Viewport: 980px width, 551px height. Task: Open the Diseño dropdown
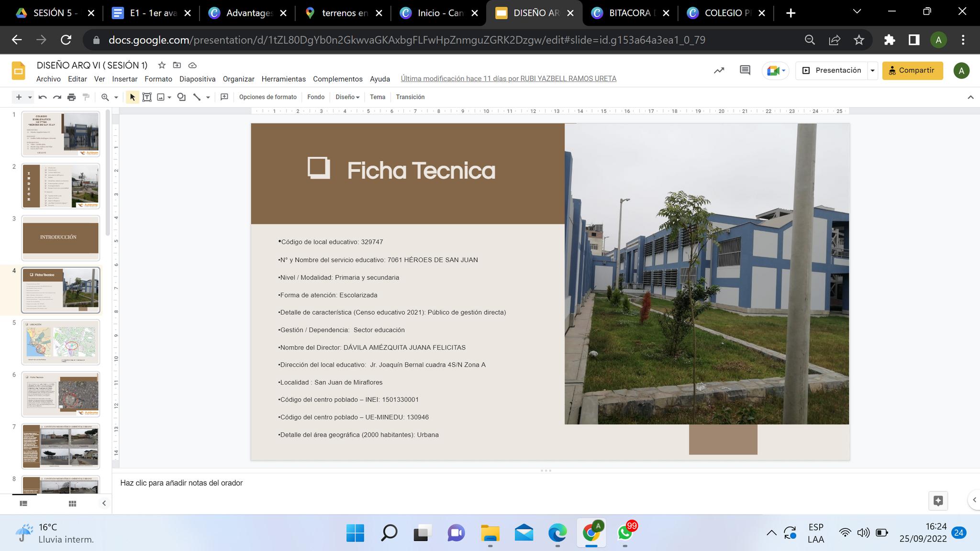point(347,97)
